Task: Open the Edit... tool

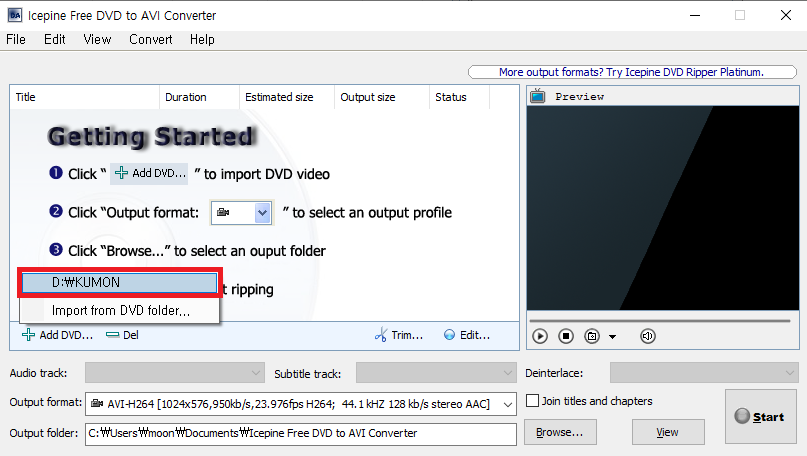Action: pos(467,335)
